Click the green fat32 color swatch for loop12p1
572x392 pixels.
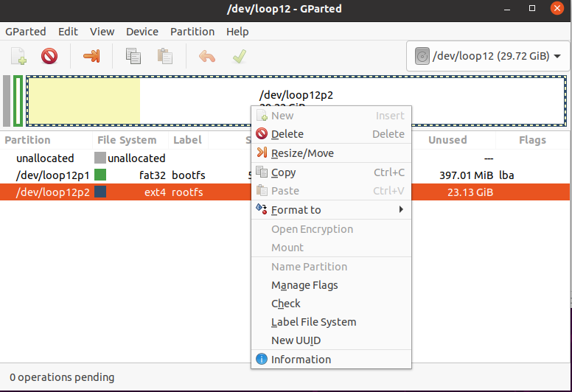(x=100, y=175)
